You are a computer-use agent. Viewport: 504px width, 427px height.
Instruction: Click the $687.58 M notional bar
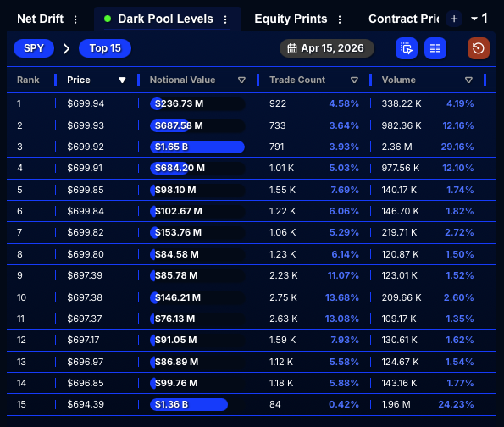(197, 125)
